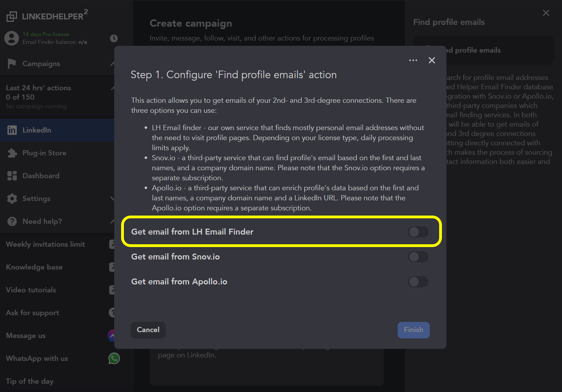This screenshot has width=562, height=392.
Task: Click the Plug-in Store puzzle icon
Action: 12,153
